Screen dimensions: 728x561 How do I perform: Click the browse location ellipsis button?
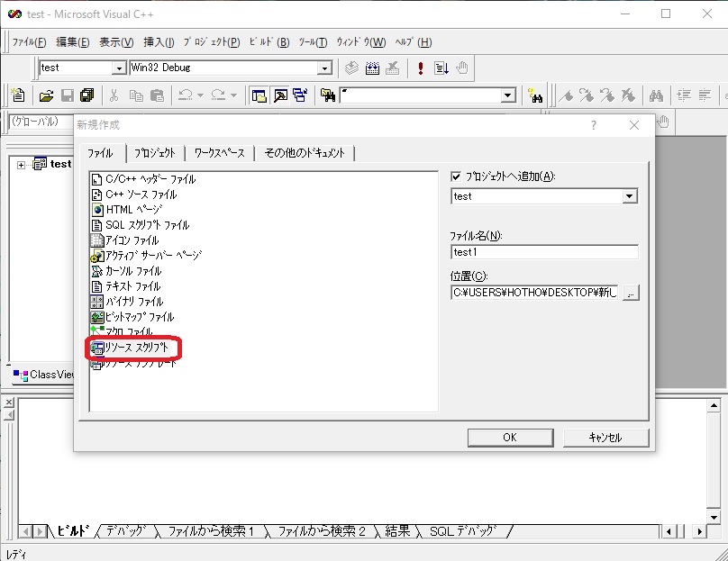coord(631,293)
